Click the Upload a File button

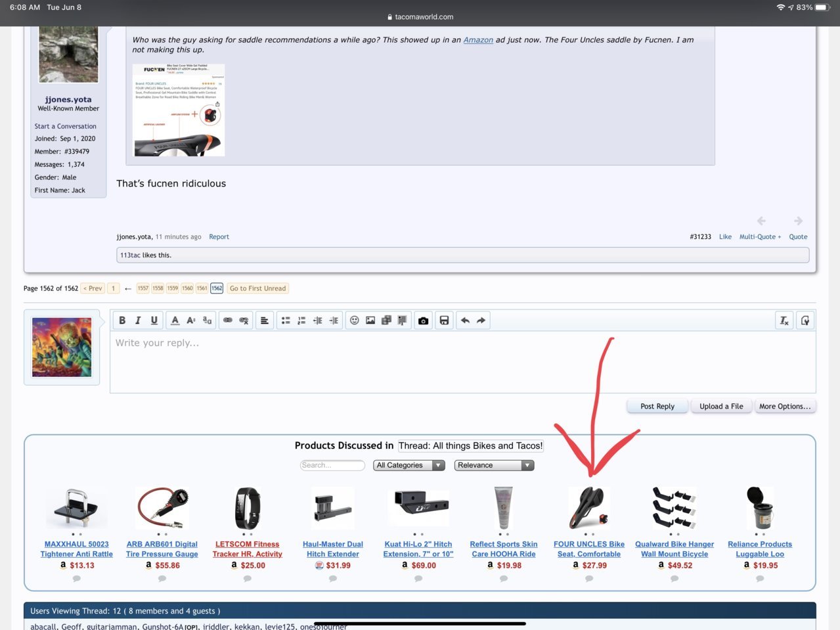pyautogui.click(x=721, y=406)
